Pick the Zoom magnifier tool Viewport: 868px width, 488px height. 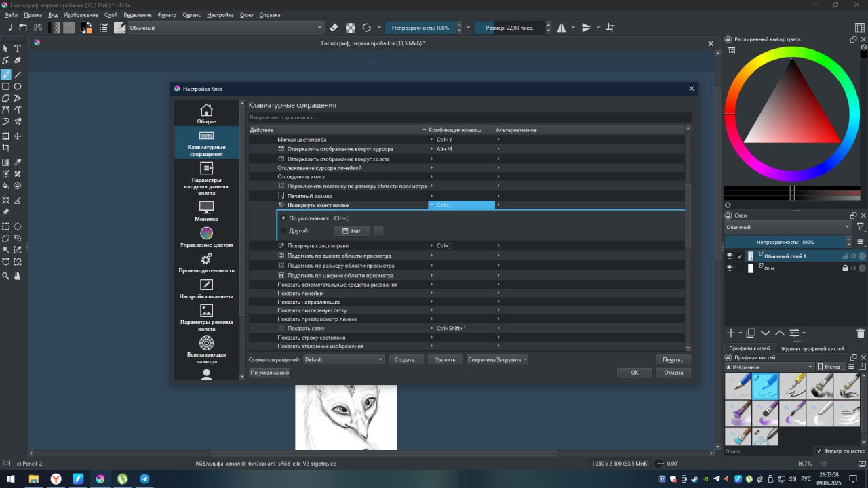5,276
